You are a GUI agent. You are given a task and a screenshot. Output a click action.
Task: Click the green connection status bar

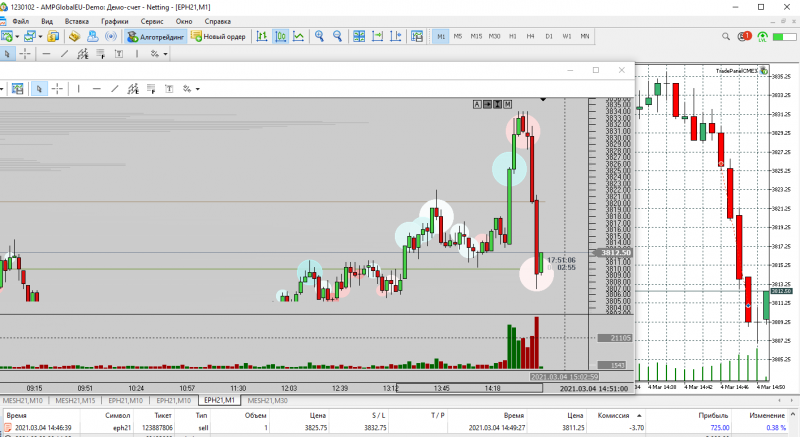[x=784, y=37]
